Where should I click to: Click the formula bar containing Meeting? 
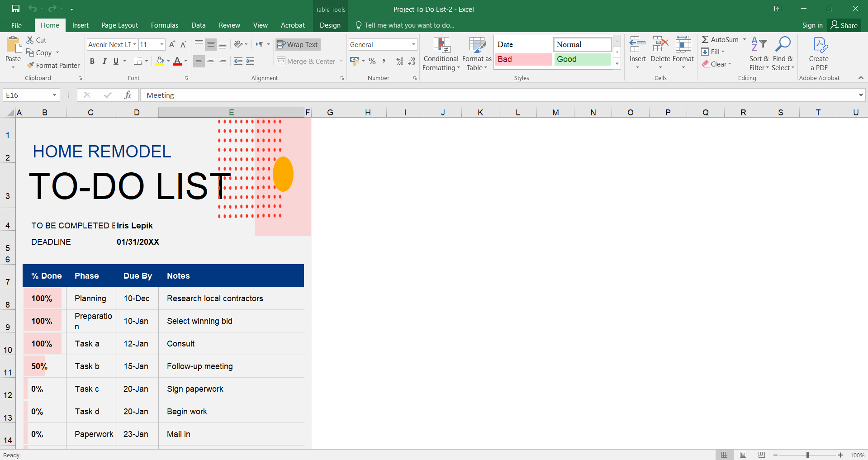point(498,95)
